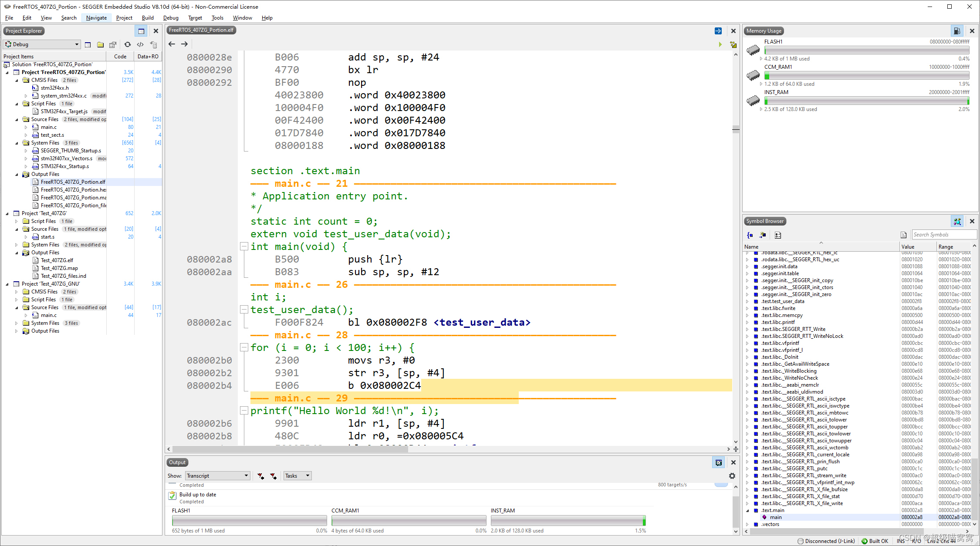Click the braces group icon in Symbol Browser
Image resolution: width=980 pixels, height=546 pixels.
pyautogui.click(x=750, y=235)
